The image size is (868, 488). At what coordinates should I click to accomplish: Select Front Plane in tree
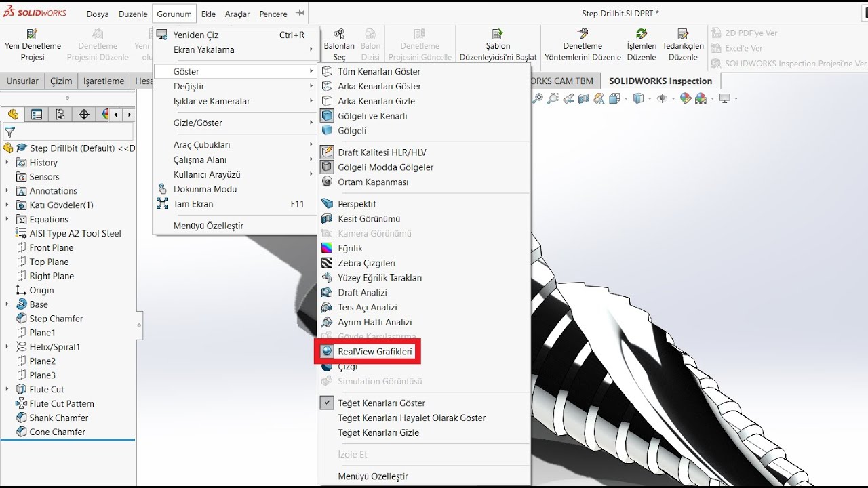[52, 248]
